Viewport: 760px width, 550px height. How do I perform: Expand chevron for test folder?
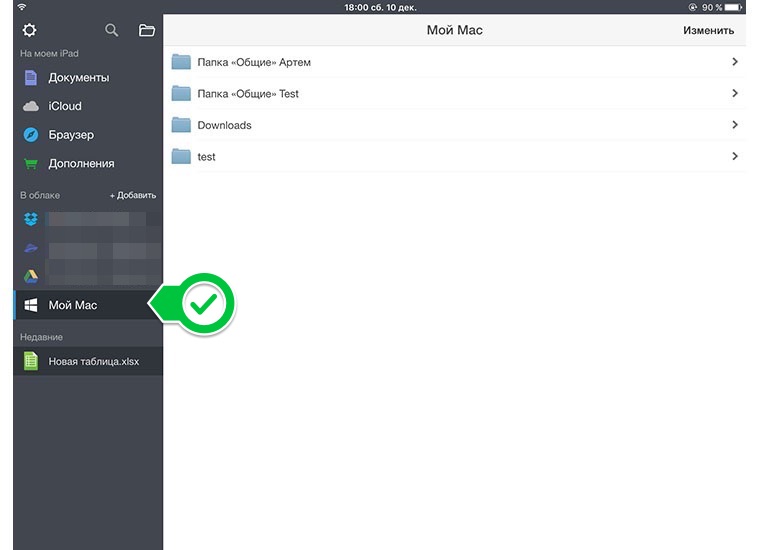click(735, 156)
